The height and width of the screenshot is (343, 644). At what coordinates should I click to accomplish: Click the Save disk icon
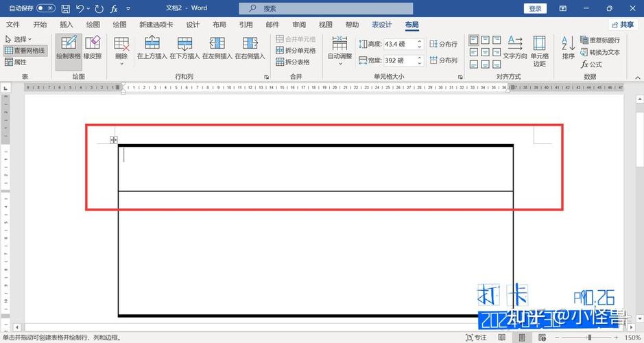coord(66,8)
